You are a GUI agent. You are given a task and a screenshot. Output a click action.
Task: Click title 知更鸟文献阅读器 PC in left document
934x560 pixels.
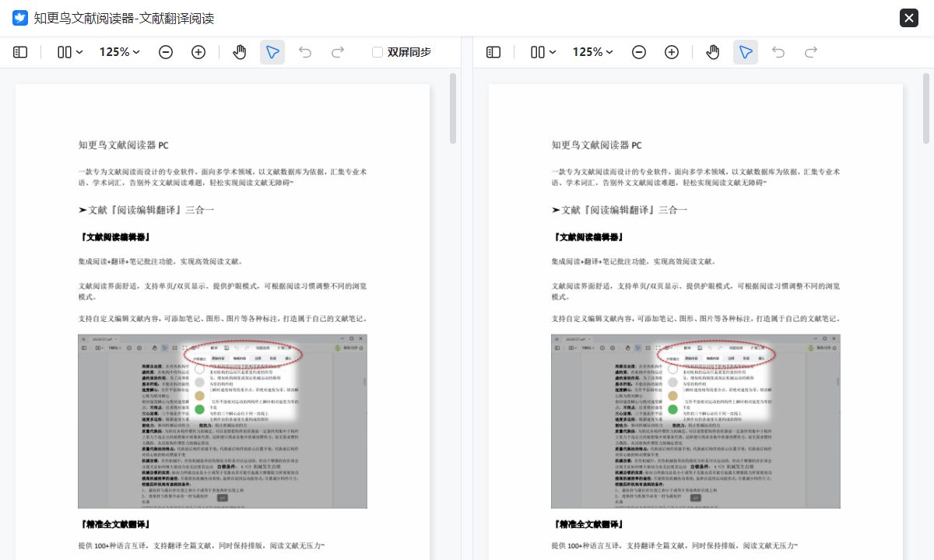click(x=124, y=145)
